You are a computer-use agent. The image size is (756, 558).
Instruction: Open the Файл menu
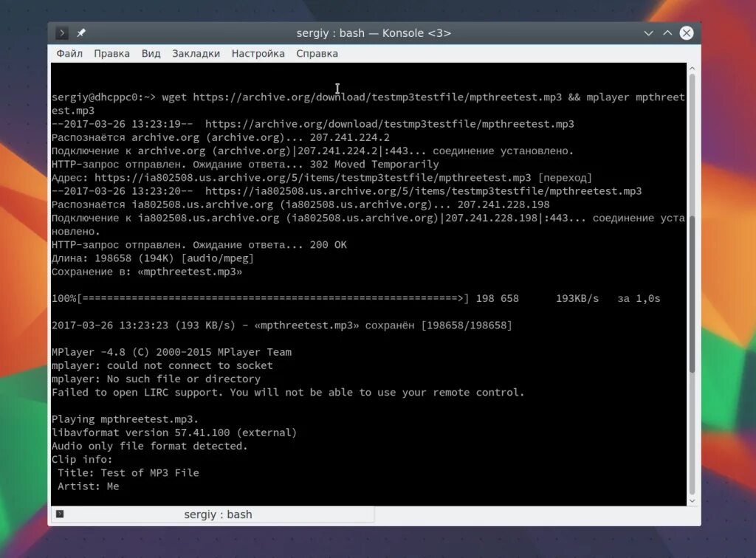(x=69, y=53)
